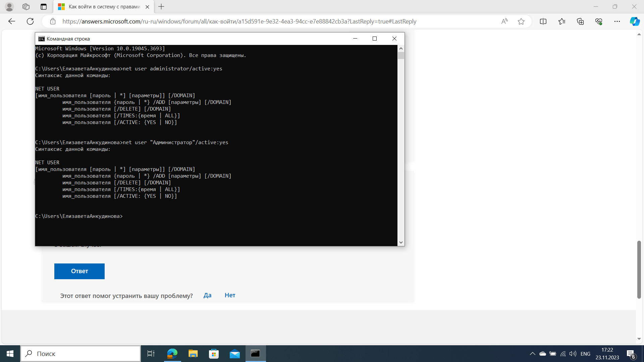Click the browser back arrow
The height and width of the screenshot is (362, 644).
pyautogui.click(x=12, y=21)
